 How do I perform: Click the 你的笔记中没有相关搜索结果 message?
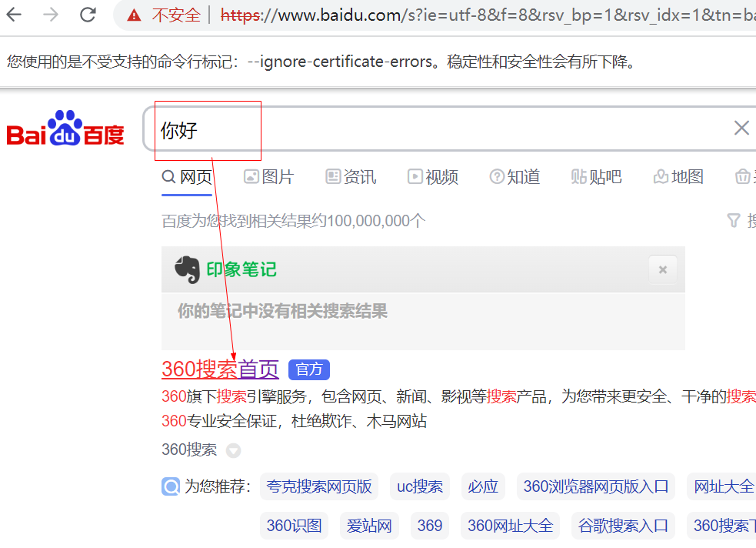pyautogui.click(x=282, y=311)
